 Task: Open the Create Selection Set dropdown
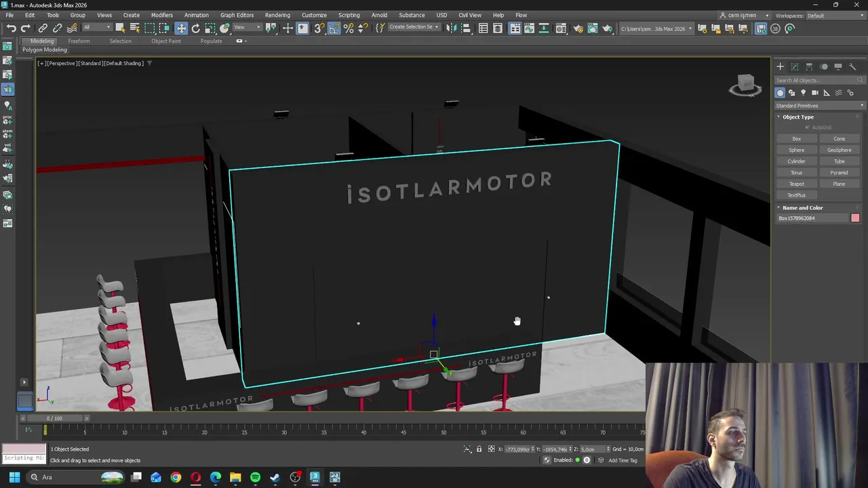point(413,28)
